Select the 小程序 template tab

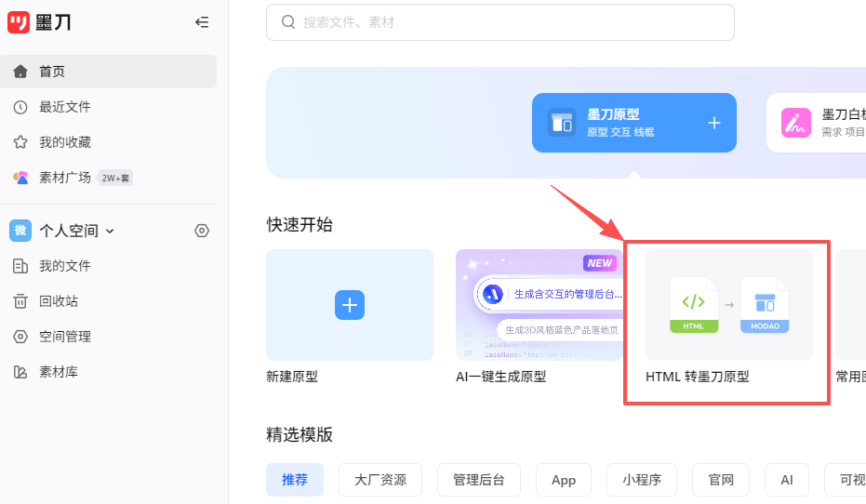tap(642, 480)
